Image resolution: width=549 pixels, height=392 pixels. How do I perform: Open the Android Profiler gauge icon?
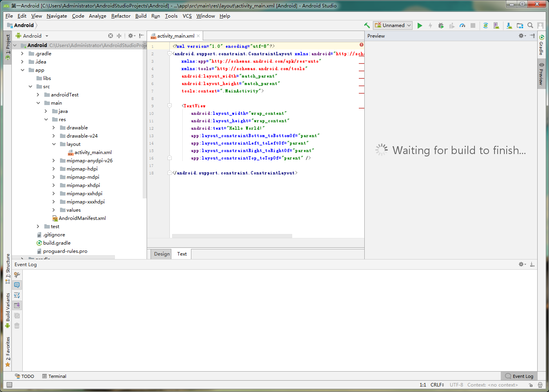click(x=462, y=25)
